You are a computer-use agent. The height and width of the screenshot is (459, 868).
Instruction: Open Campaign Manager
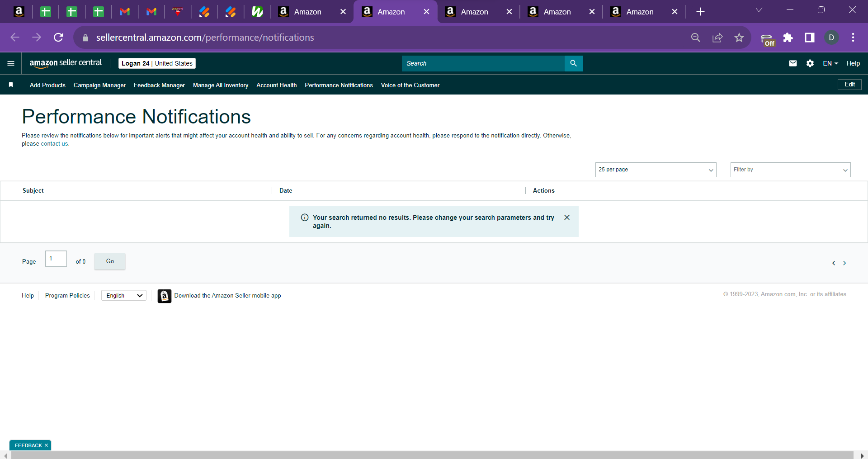tap(99, 85)
